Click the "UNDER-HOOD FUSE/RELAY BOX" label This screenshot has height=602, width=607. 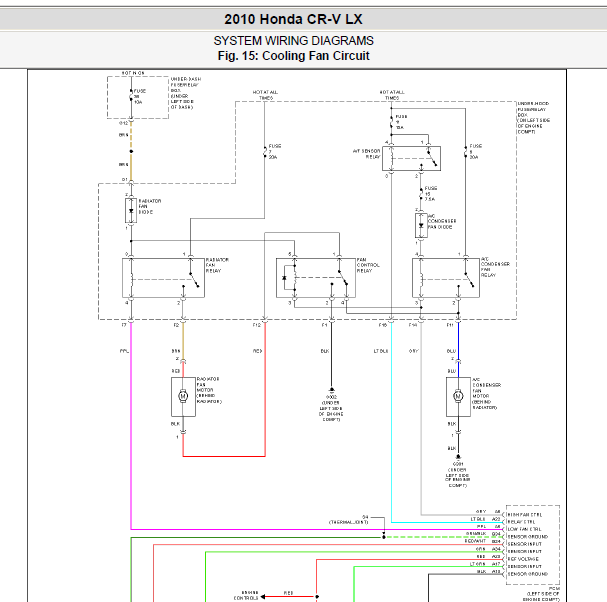click(x=533, y=118)
